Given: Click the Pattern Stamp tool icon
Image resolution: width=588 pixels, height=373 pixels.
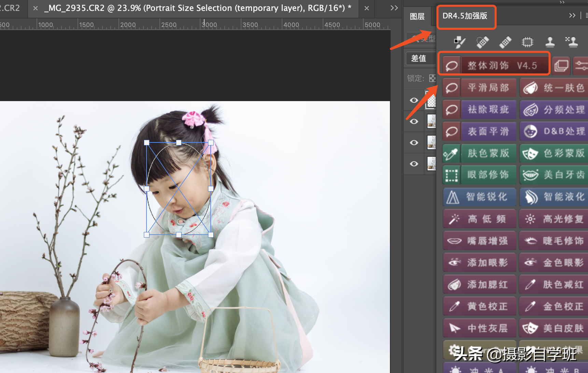Looking at the screenshot, I should [x=572, y=42].
